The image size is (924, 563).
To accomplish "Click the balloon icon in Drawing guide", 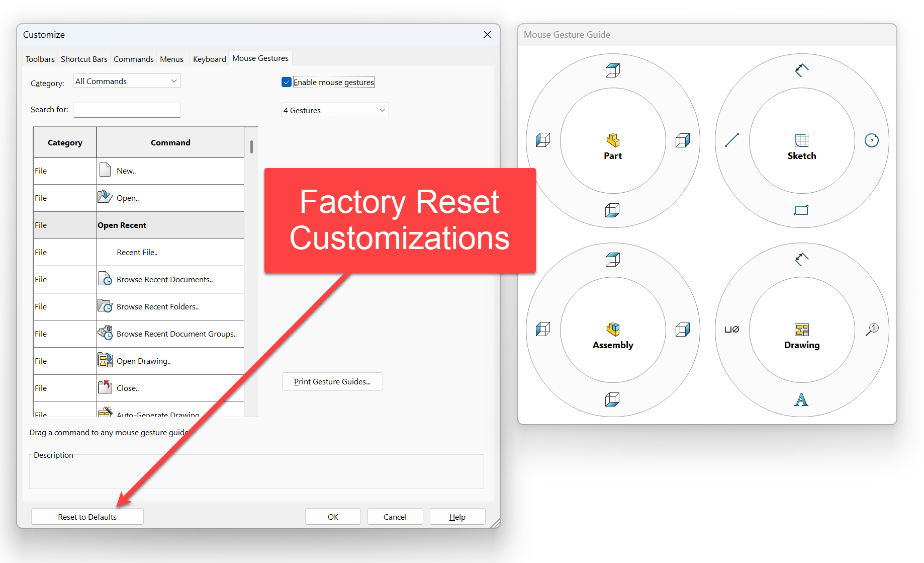I will pos(872,329).
